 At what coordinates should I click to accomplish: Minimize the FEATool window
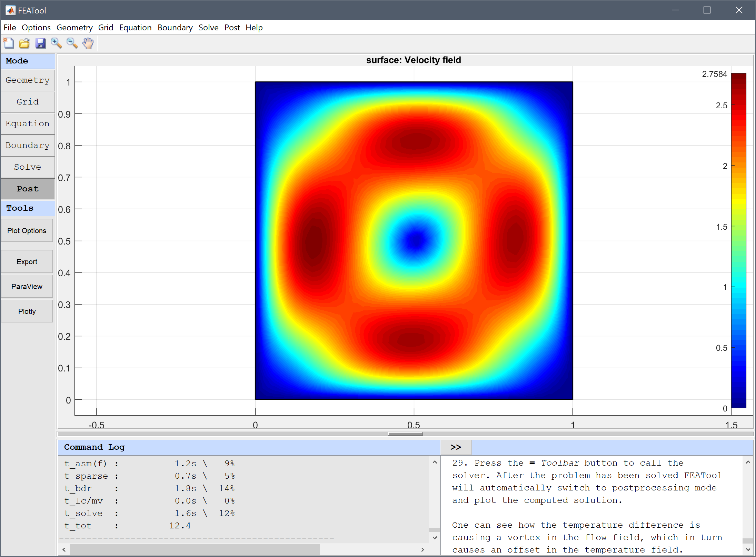pos(676,10)
